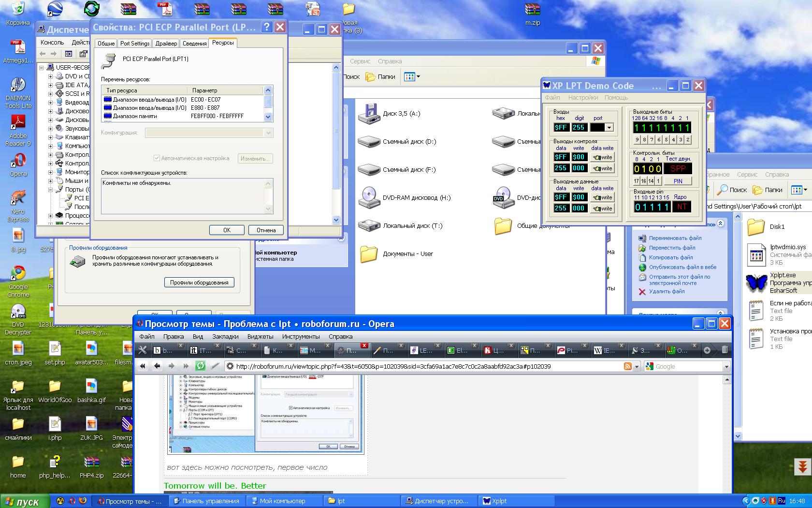This screenshot has width=812, height=508.
Task: Open the closed tabs trash icon in Opera
Action: 725,350
